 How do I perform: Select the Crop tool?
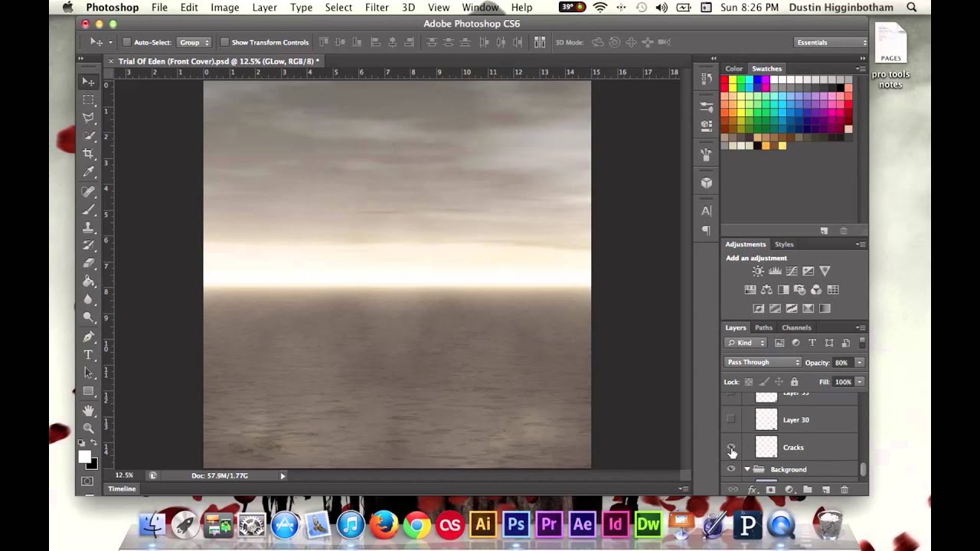click(89, 154)
